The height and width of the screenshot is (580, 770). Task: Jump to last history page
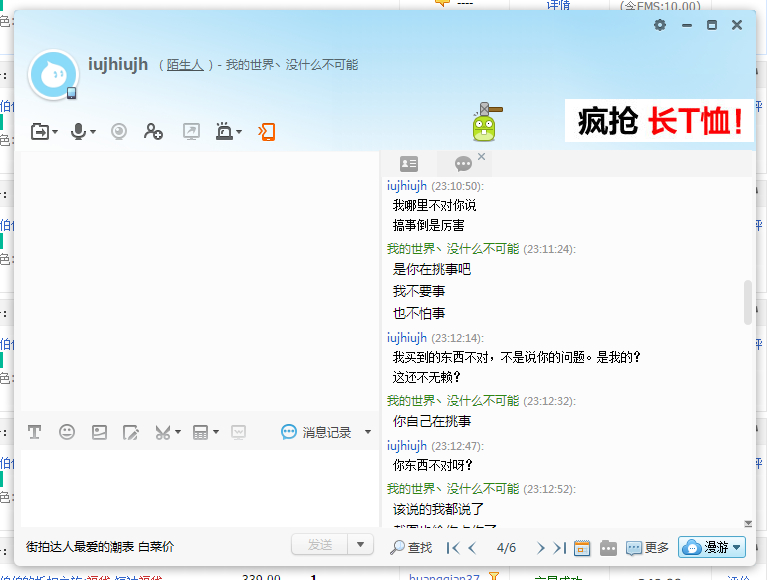(559, 548)
